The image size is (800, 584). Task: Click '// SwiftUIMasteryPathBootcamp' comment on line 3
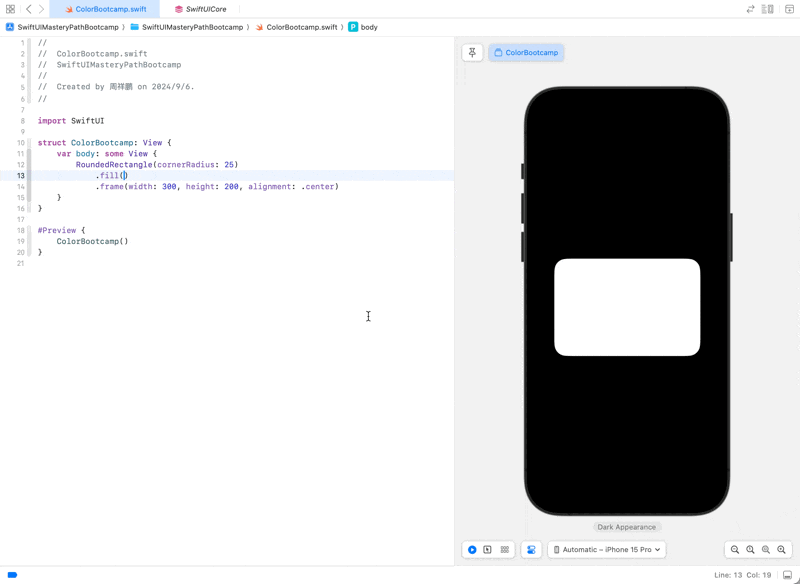tap(109, 65)
